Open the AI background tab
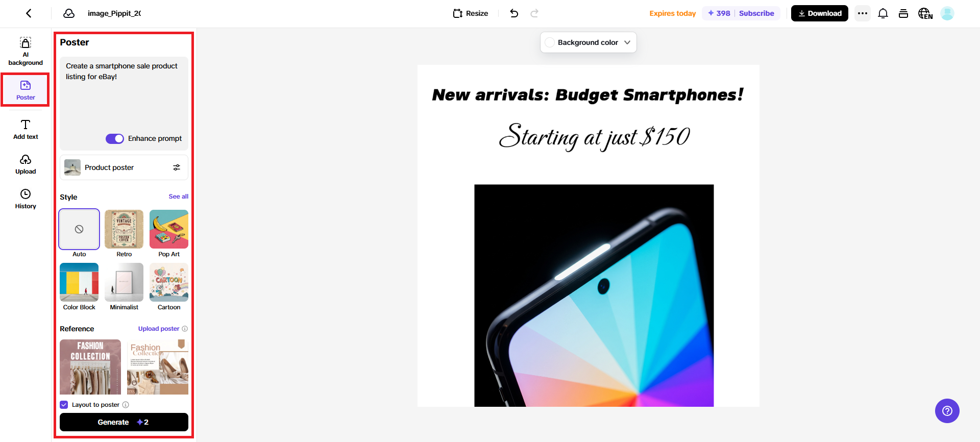This screenshot has width=980, height=442. 26,52
